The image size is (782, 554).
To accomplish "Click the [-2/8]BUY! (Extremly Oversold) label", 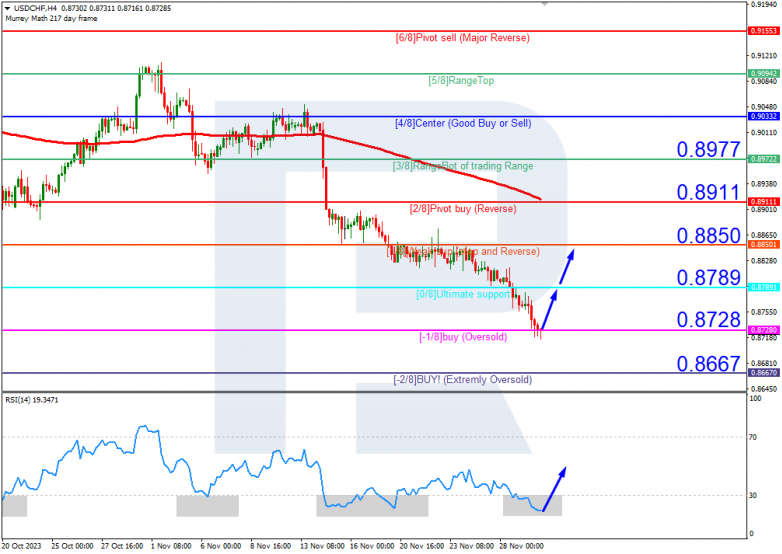I will tap(463, 379).
